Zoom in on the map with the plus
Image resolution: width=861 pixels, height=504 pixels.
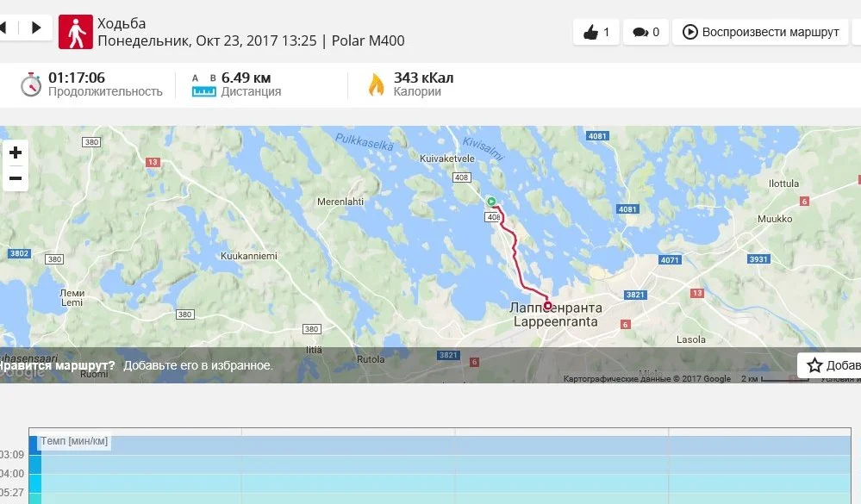(16, 152)
